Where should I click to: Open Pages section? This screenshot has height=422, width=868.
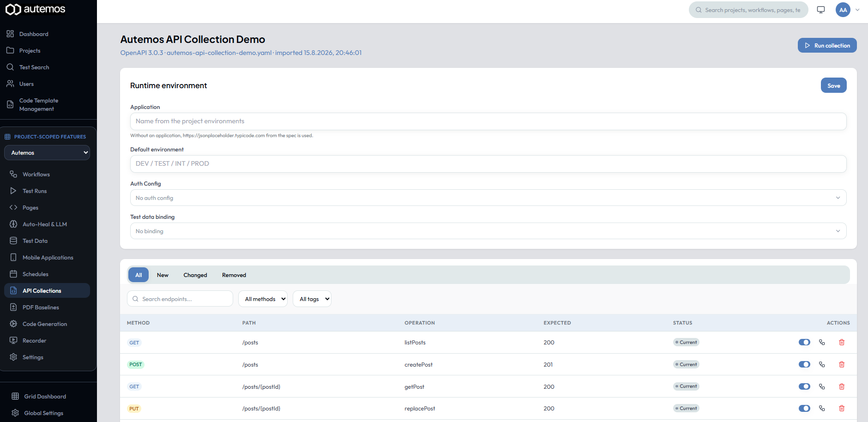30,208
